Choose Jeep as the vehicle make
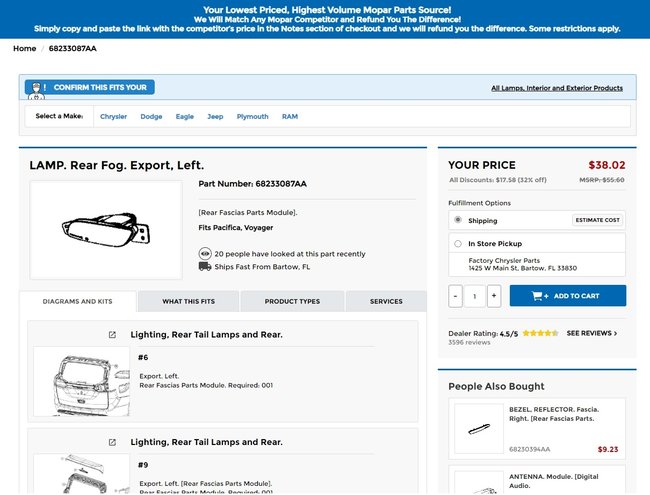The width and height of the screenshot is (650, 495). 215,117
